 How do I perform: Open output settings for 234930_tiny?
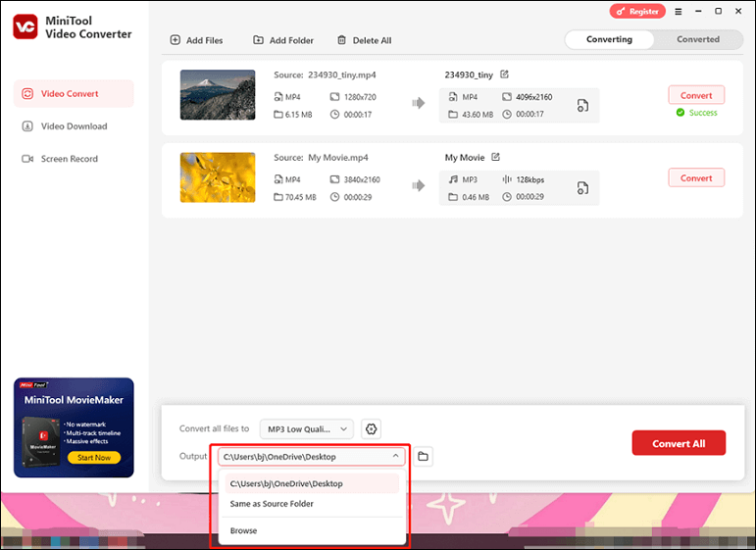point(582,106)
